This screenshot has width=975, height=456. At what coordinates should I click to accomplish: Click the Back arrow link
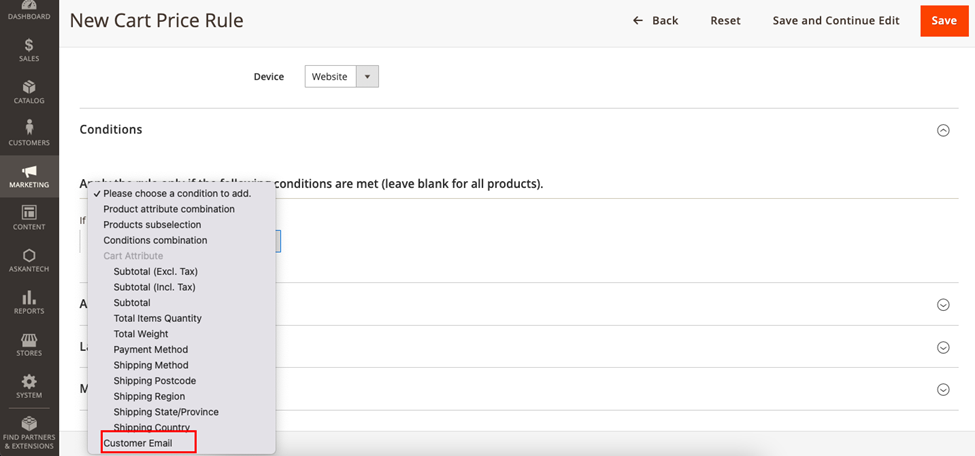(655, 20)
